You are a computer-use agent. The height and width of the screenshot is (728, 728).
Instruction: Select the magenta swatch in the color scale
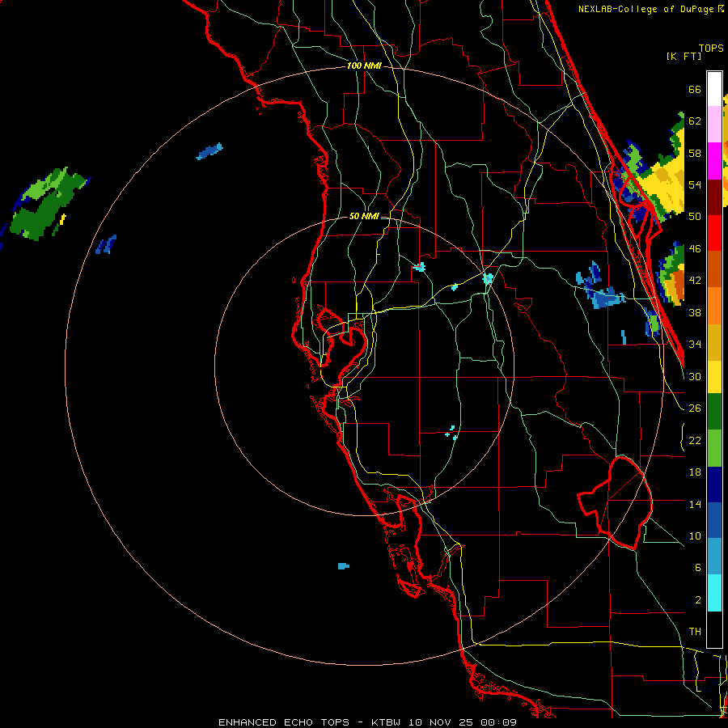coord(714,161)
